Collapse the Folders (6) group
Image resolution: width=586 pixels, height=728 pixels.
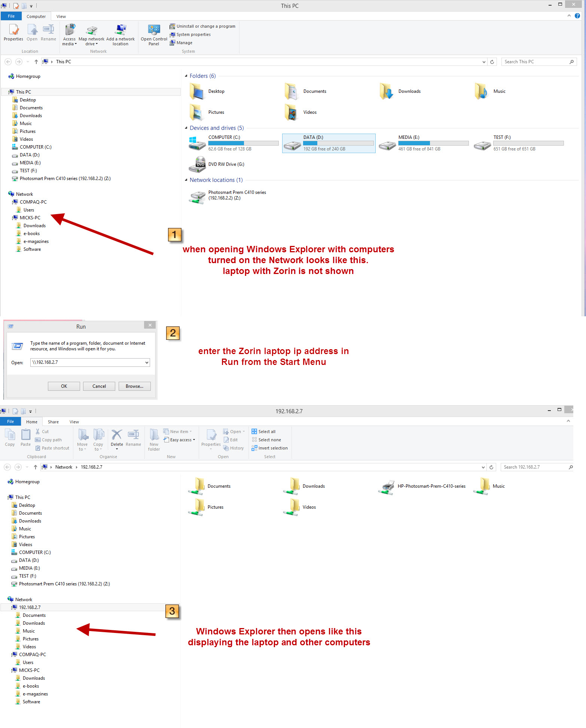pos(186,76)
